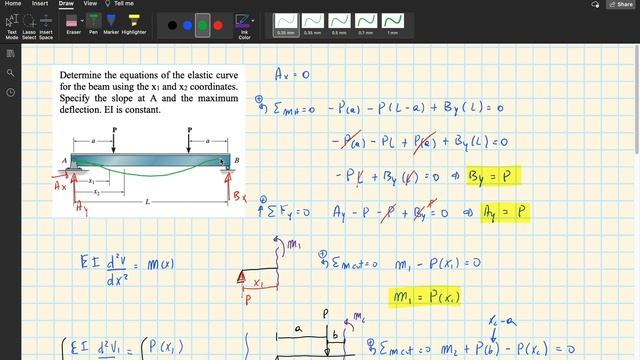This screenshot has width=640, height=360.
Task: Open the Draw tab
Action: point(66,4)
